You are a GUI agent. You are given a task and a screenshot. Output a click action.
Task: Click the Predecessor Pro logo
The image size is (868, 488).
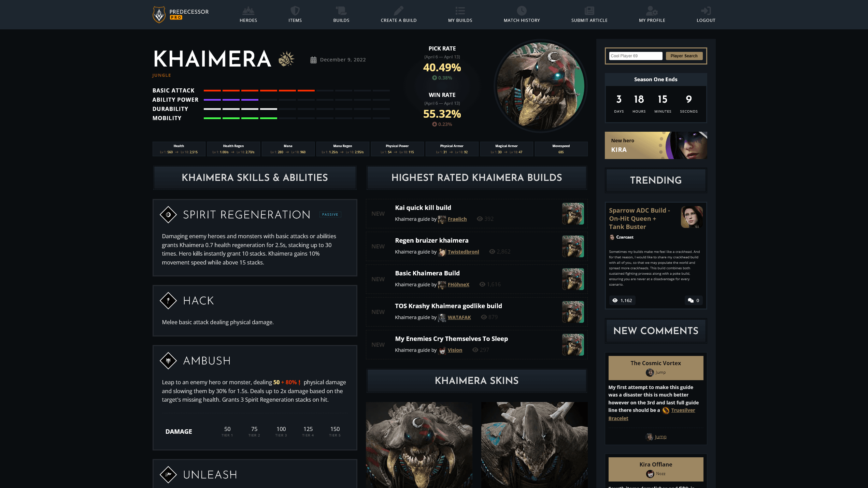point(181,14)
